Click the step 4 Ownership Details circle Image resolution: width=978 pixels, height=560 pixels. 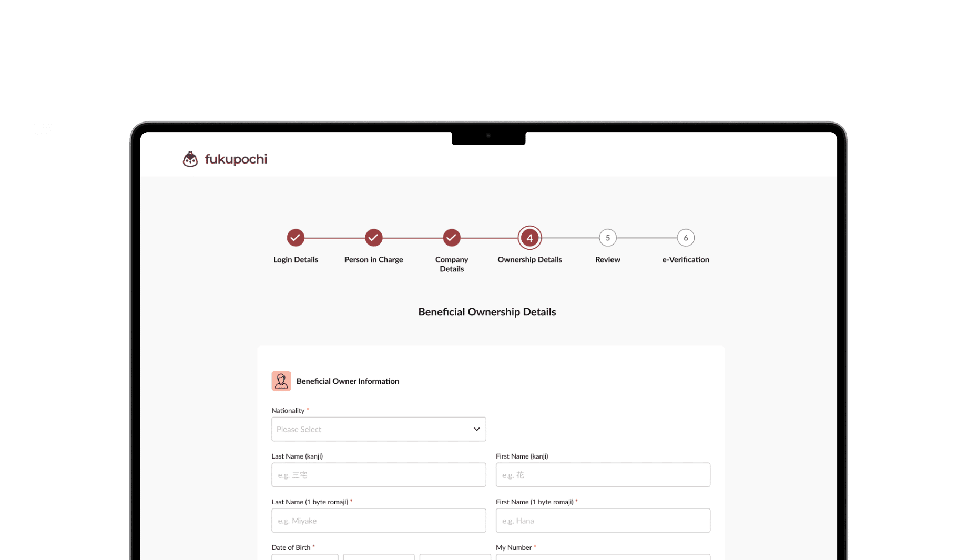(x=529, y=238)
